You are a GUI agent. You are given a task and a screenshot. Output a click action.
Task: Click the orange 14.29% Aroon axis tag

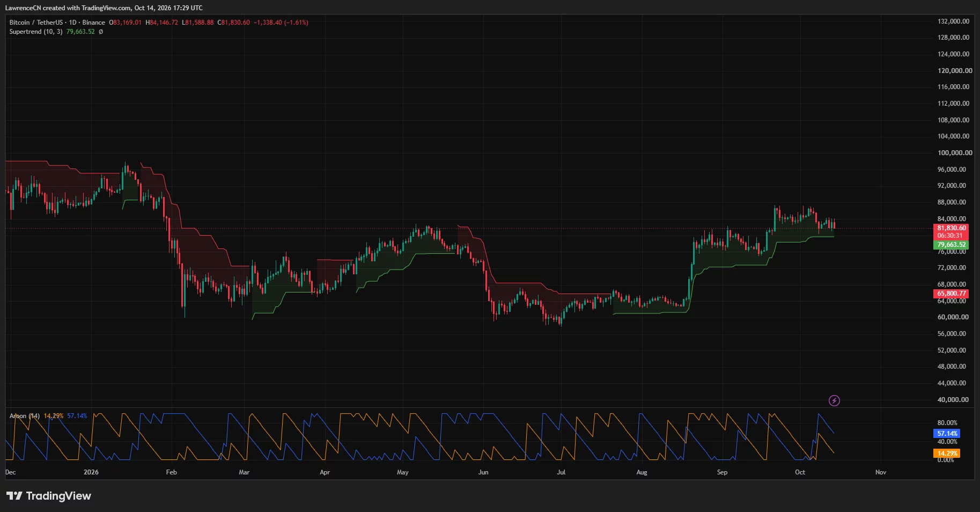pyautogui.click(x=947, y=454)
